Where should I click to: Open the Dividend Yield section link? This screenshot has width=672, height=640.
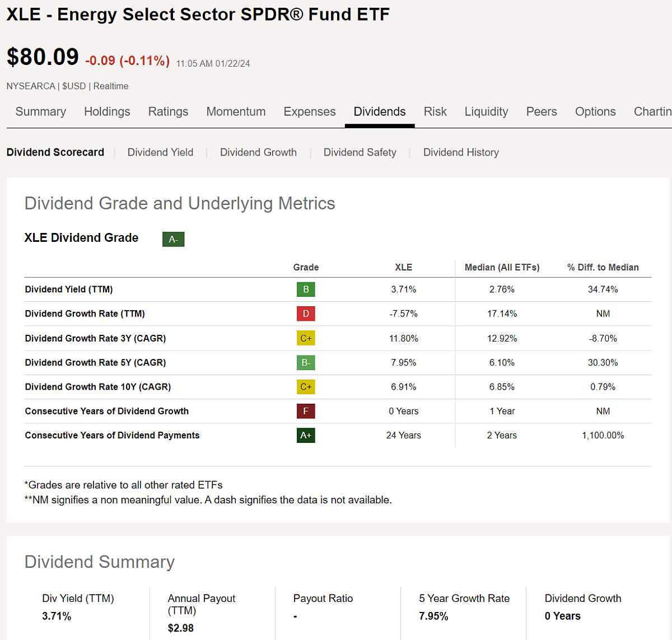(160, 152)
